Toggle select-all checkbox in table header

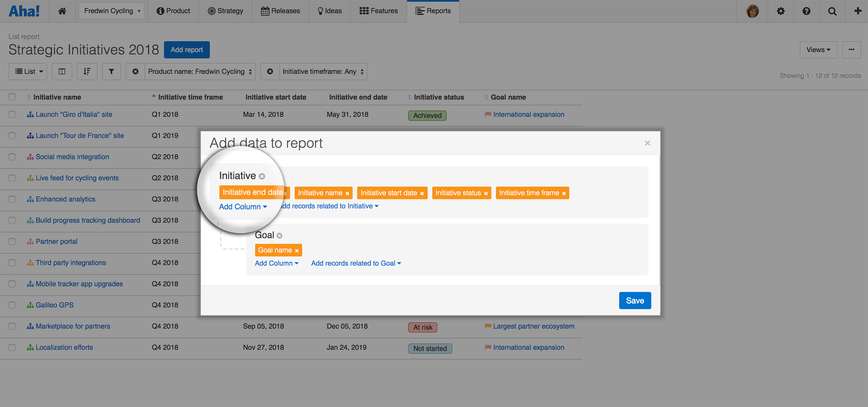pos(12,97)
